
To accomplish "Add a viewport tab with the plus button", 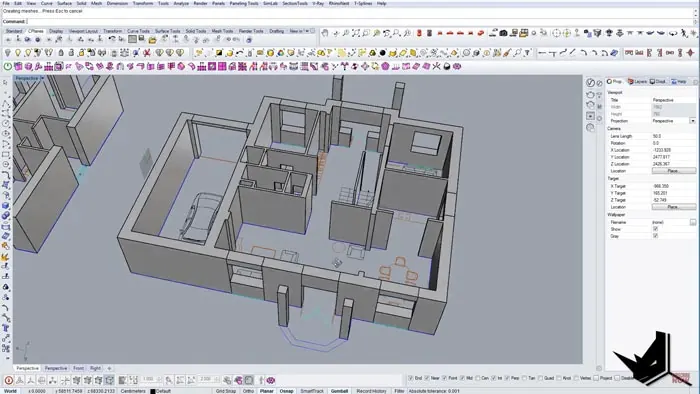I will coord(109,368).
